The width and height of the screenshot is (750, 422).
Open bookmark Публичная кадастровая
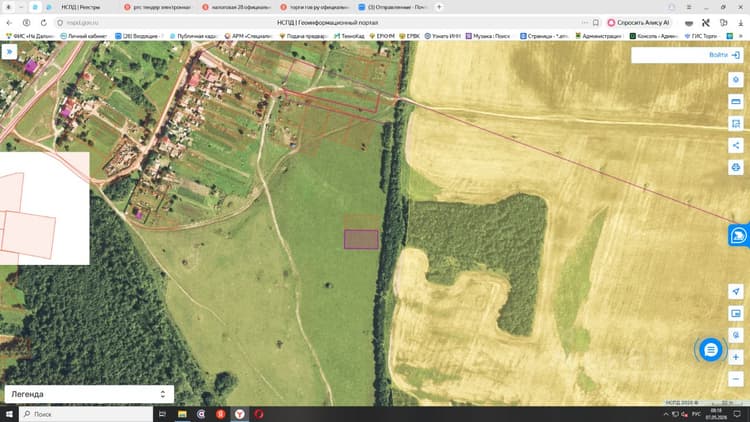[x=194, y=36]
